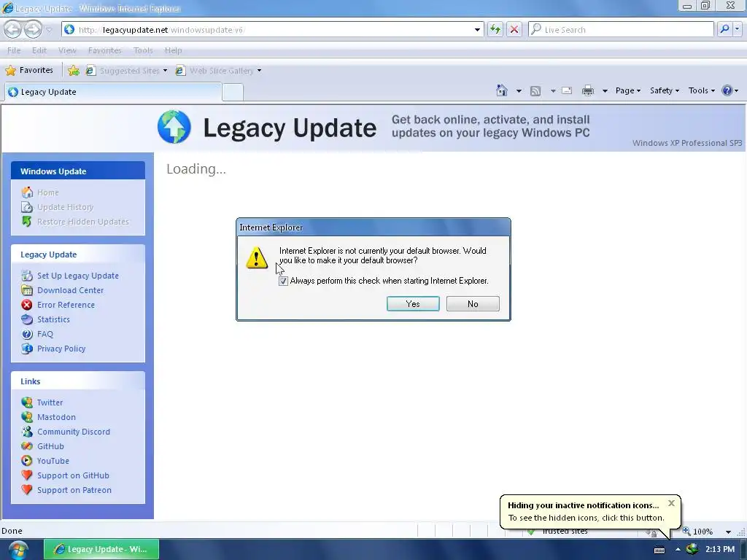Click the on-screen keyboard tray icon

click(659, 550)
